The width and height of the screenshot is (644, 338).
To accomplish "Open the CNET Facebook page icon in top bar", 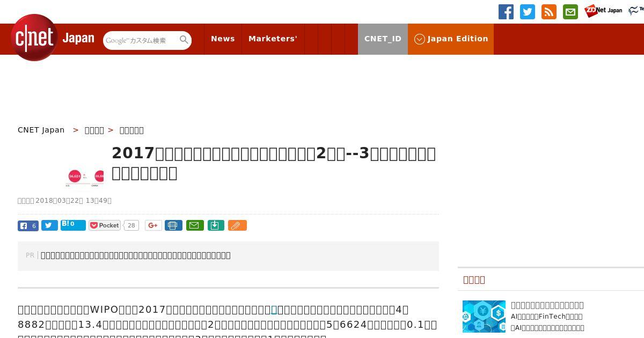I will [x=506, y=12].
